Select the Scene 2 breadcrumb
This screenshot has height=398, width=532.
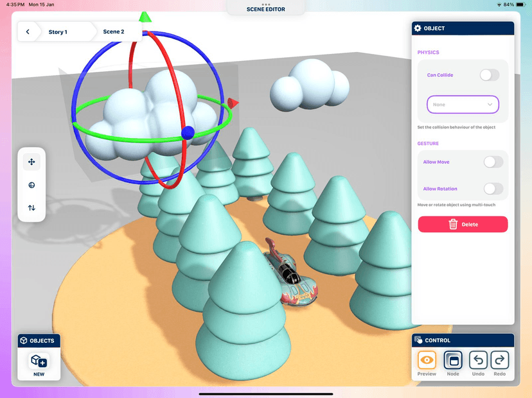click(114, 31)
